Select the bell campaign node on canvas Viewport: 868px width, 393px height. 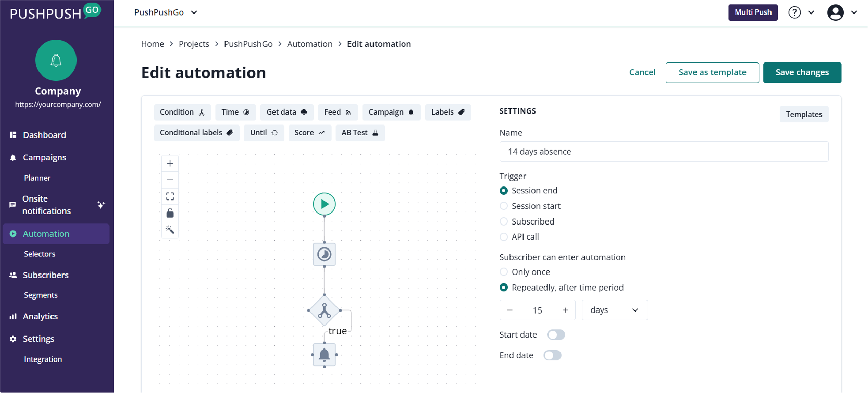(325, 355)
